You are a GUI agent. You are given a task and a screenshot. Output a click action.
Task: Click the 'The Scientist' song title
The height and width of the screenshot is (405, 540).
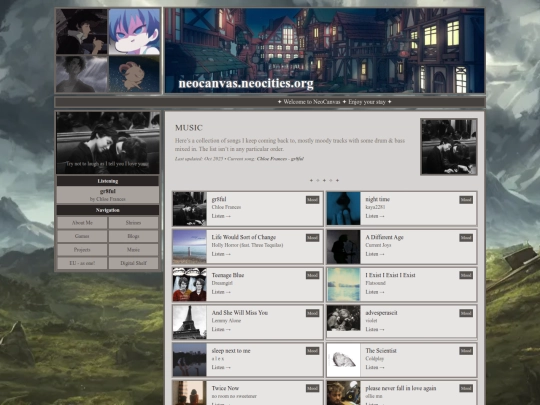click(381, 351)
